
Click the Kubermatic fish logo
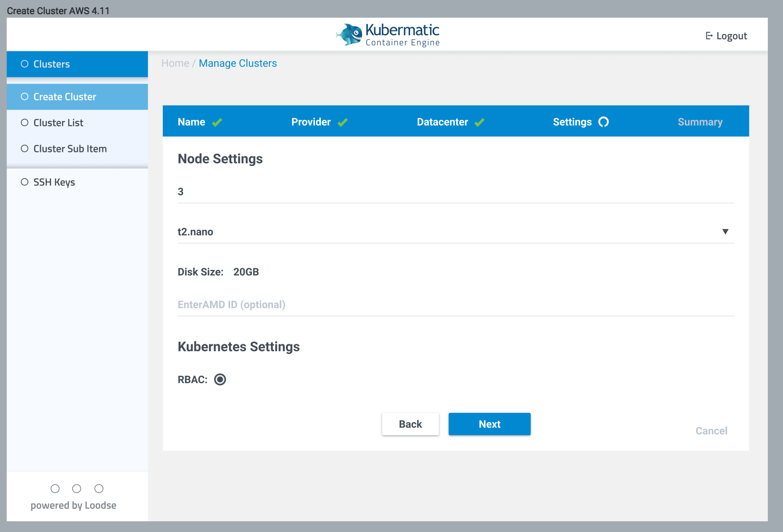point(349,34)
